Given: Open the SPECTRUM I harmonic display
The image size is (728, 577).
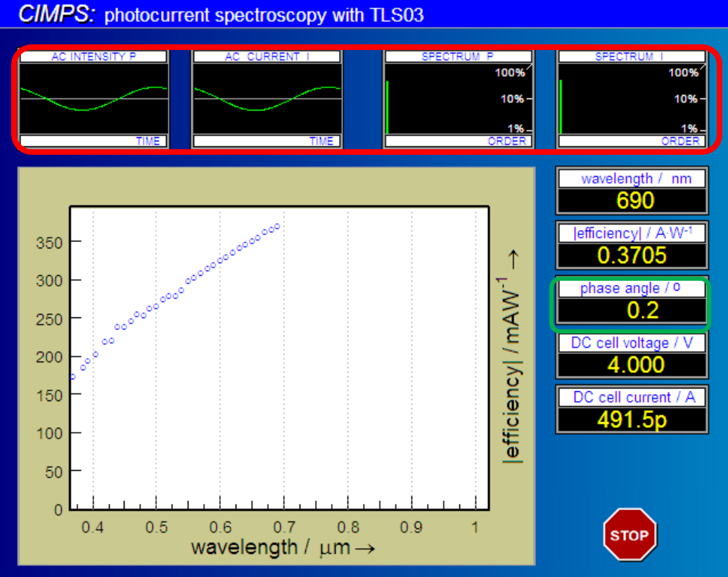Looking at the screenshot, I should pos(632,99).
